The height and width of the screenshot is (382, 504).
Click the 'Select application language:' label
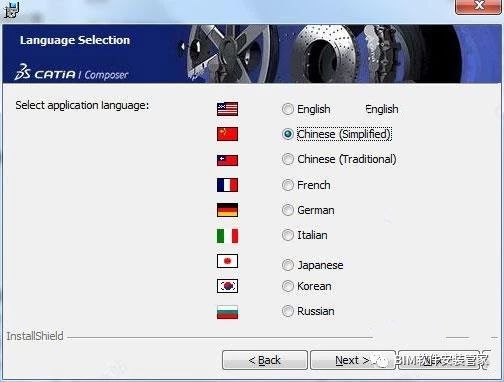pos(82,105)
